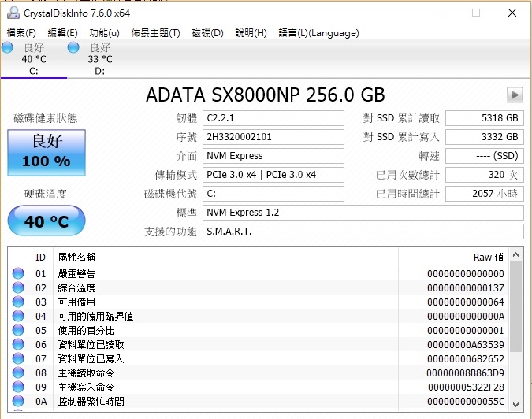Click the features field S.M.A.R.T.
Image resolution: width=532 pixels, height=419 pixels.
coord(363,232)
